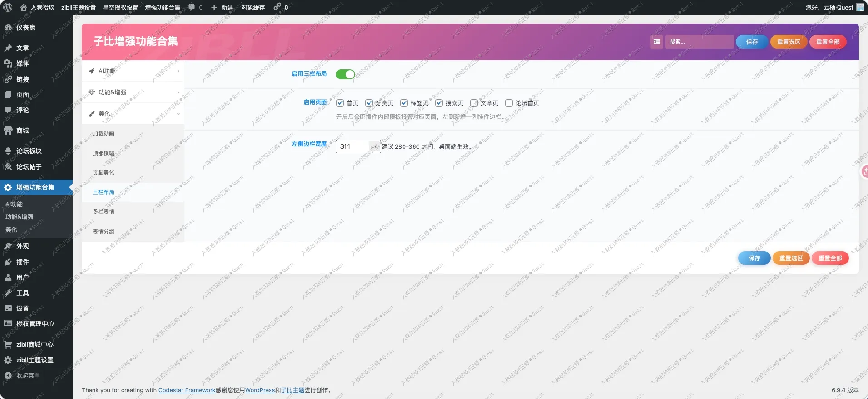Open 多栏表情 settings tab
868x399 pixels.
(x=133, y=212)
